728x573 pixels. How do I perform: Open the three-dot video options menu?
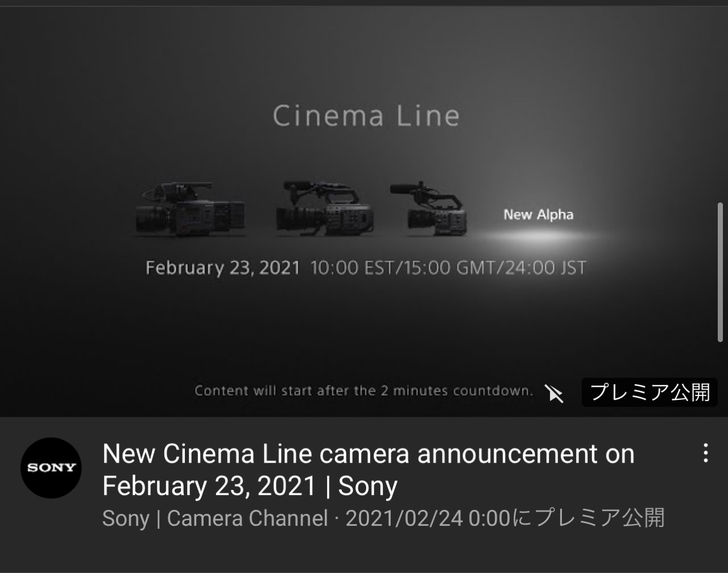(x=705, y=453)
